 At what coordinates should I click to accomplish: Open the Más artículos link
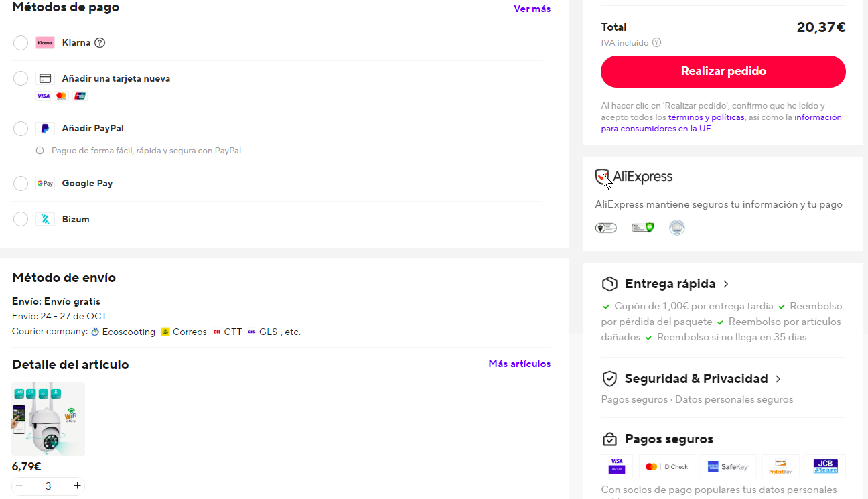tap(520, 364)
